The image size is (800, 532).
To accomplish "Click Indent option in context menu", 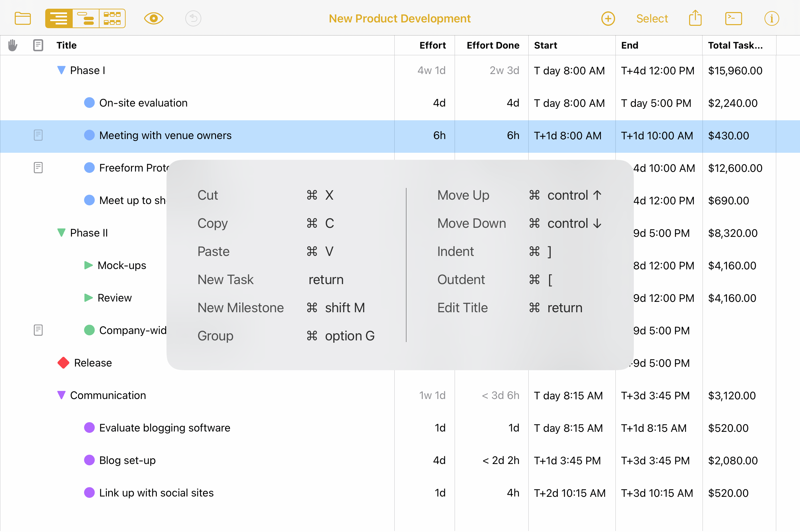I will (455, 251).
